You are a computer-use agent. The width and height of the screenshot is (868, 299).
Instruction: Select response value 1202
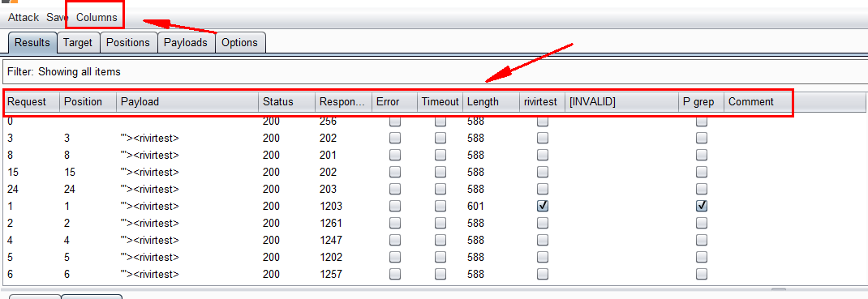coord(331,257)
